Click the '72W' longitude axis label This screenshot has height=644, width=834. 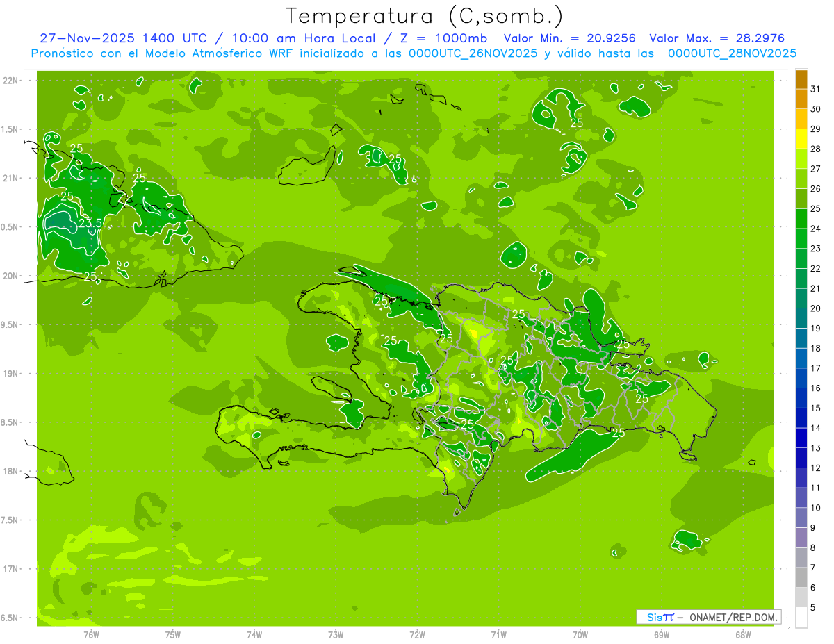(417, 634)
